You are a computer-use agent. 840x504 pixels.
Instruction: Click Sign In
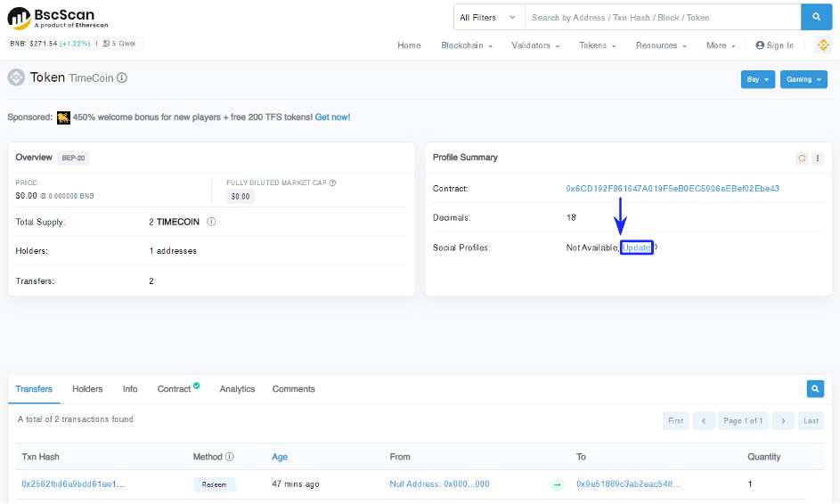(x=774, y=45)
